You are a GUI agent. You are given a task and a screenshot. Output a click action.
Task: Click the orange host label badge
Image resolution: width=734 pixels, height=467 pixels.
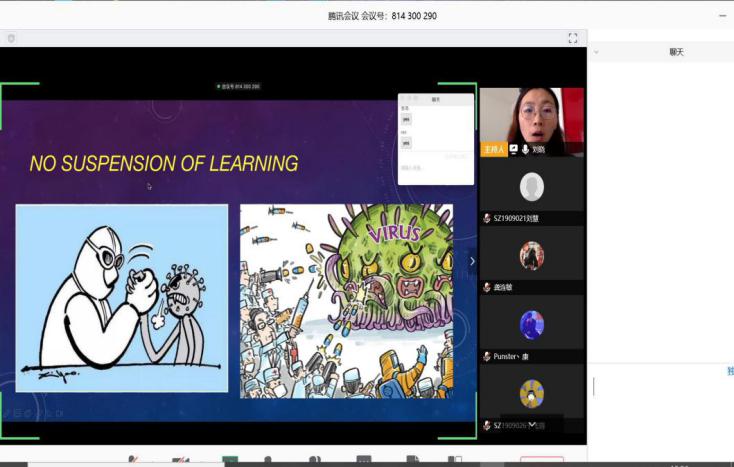click(494, 149)
